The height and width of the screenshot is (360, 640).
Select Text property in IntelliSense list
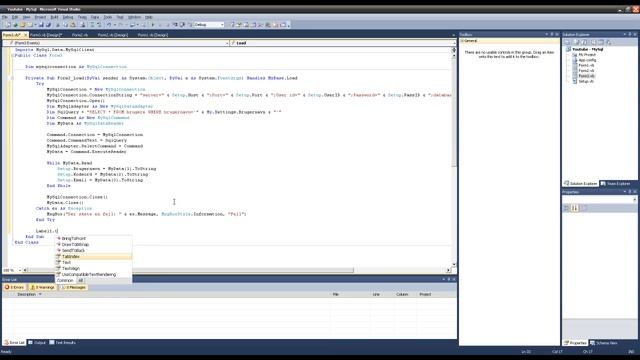coord(93,262)
